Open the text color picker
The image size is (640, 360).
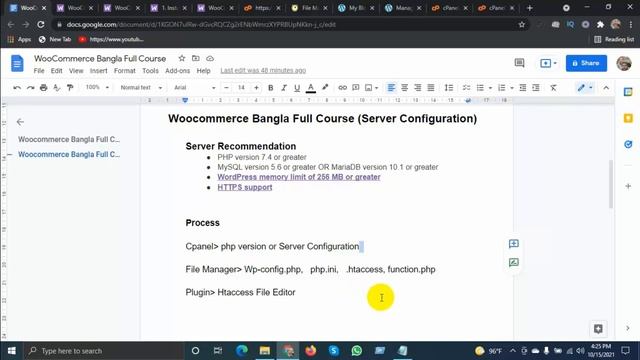[x=311, y=88]
